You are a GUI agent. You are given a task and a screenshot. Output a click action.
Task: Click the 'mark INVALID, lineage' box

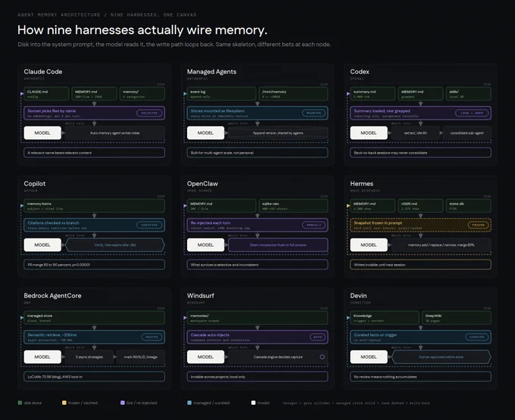pyautogui.click(x=141, y=356)
